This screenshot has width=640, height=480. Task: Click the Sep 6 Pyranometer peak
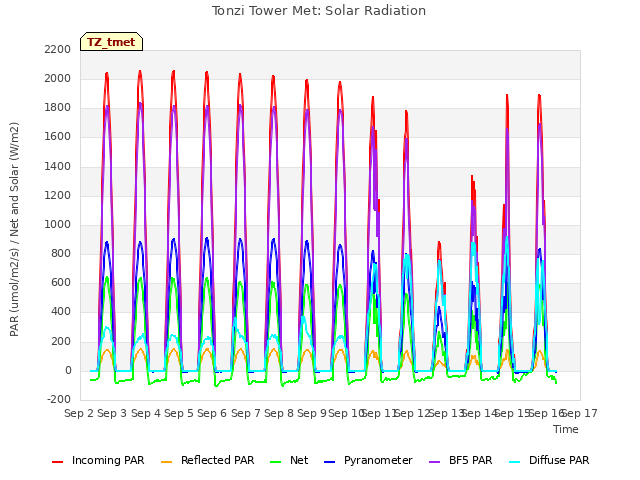pos(207,238)
